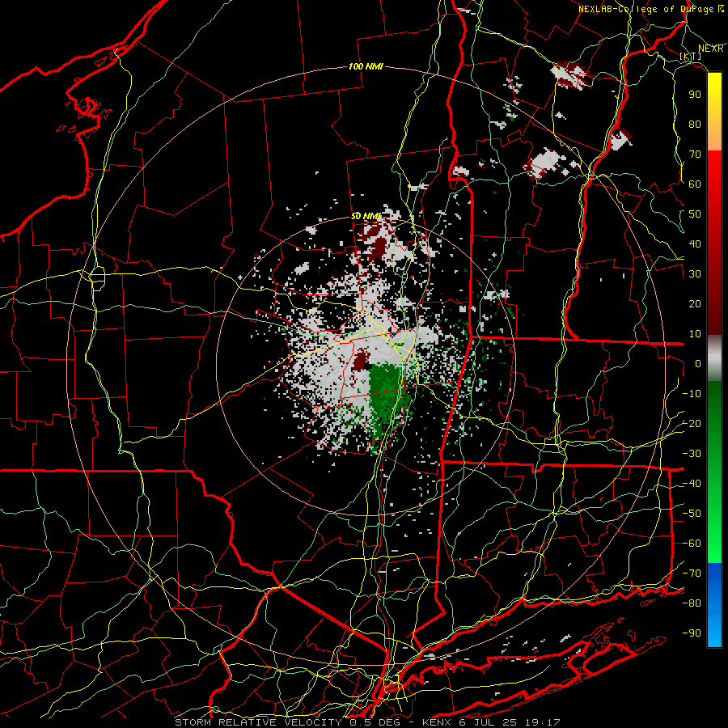Click the "-30" scale value
Viewport: 728px width, 728px height.
[692, 454]
